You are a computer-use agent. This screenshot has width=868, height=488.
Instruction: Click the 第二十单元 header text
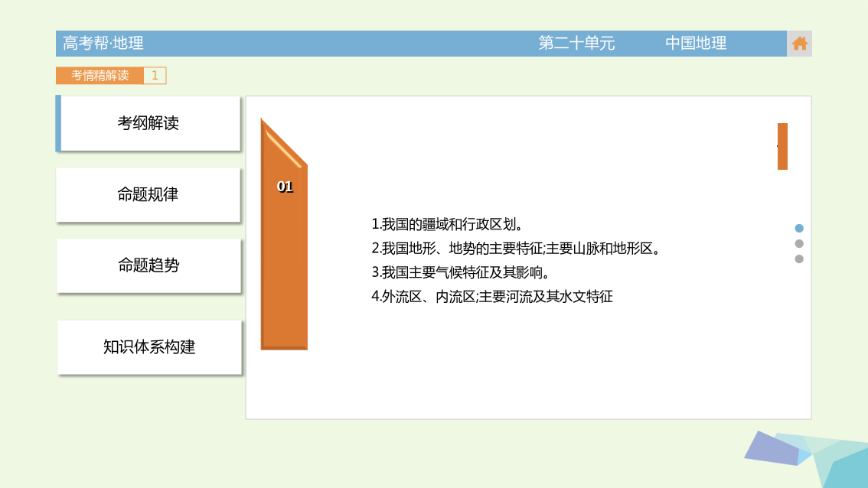pyautogui.click(x=576, y=43)
